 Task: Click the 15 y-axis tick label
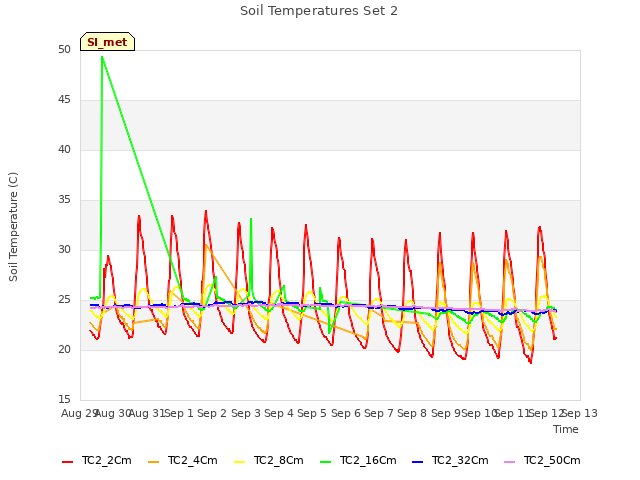[64, 399]
